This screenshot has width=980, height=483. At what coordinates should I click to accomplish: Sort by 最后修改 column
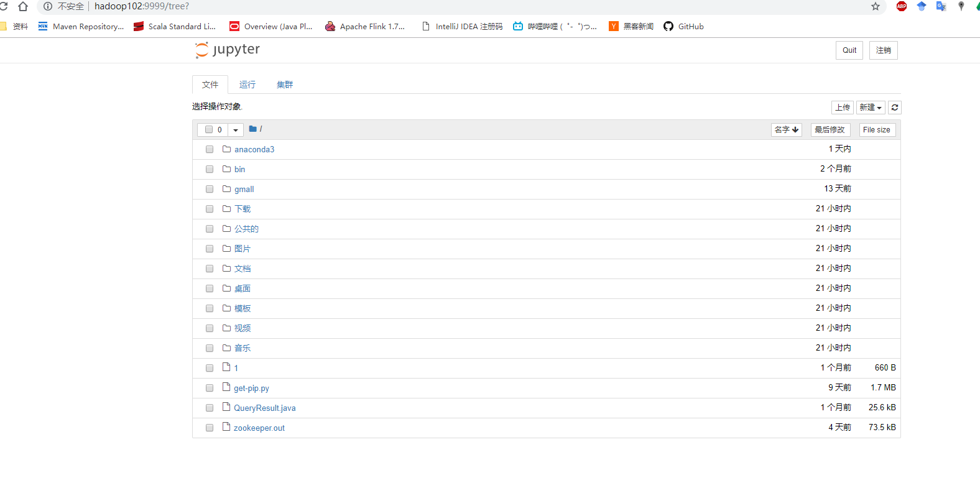830,129
